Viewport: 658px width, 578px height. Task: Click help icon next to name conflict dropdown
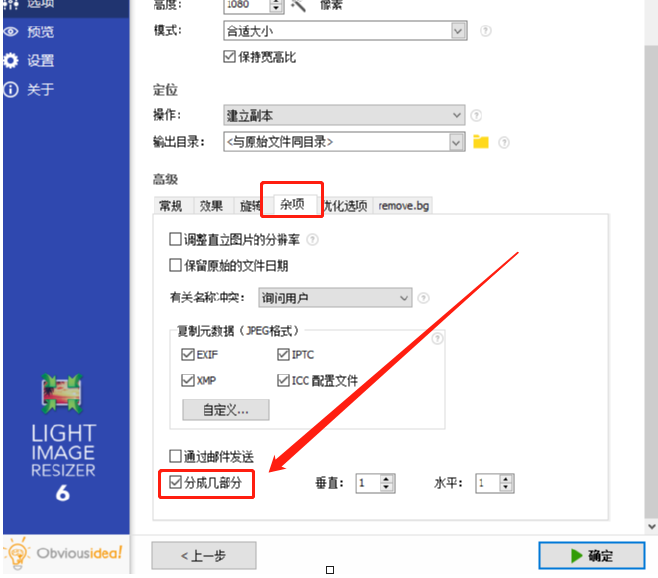[423, 298]
